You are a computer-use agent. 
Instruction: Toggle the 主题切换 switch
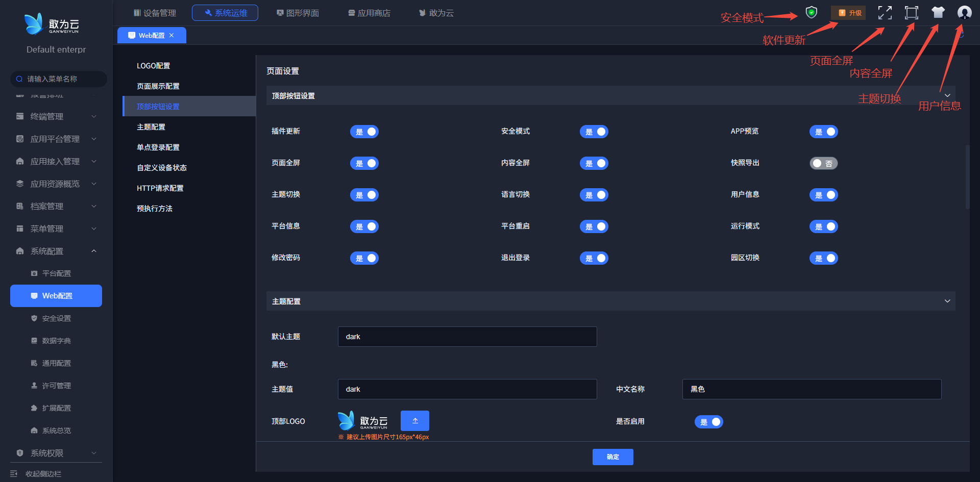coord(364,195)
